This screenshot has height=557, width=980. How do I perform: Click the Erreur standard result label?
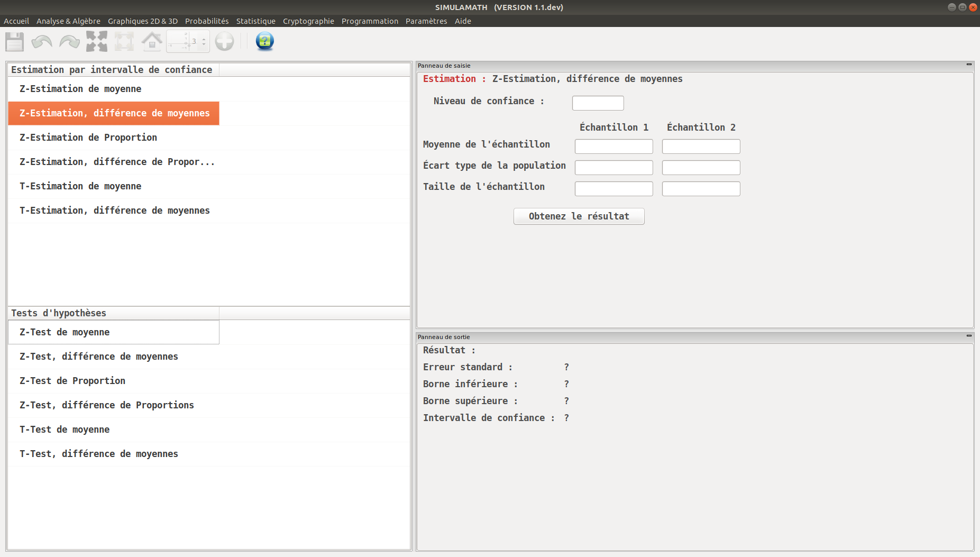pos(468,367)
